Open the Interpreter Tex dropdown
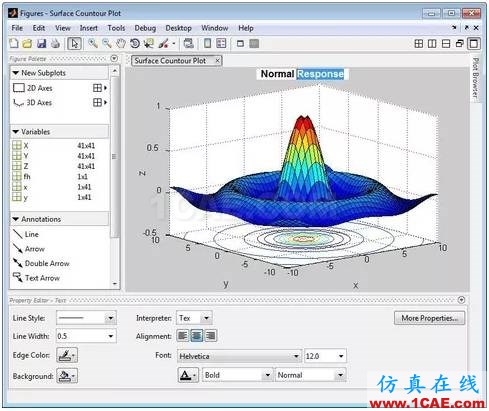Image resolution: width=489 pixels, height=411 pixels. click(x=194, y=318)
